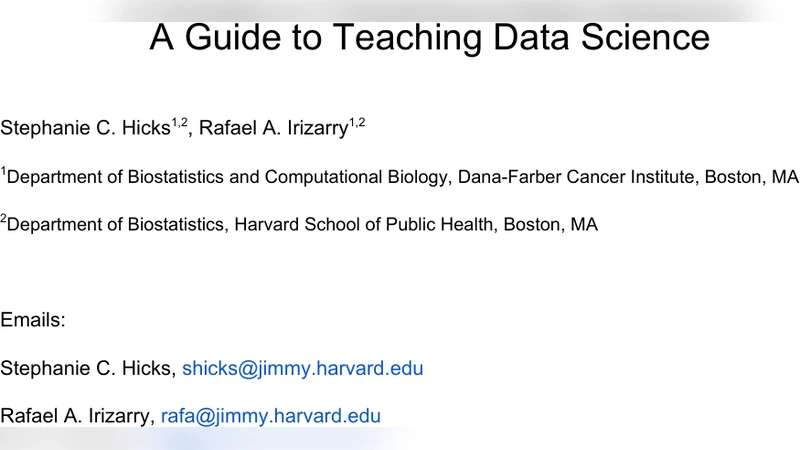Click the superscript after Hicks in the byline

(x=179, y=122)
